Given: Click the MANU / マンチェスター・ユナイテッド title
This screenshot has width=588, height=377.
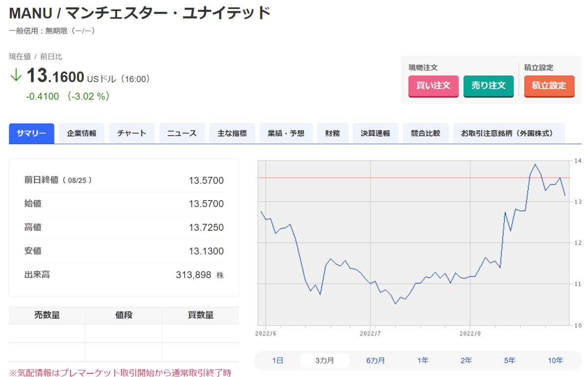Looking at the screenshot, I should (140, 13).
